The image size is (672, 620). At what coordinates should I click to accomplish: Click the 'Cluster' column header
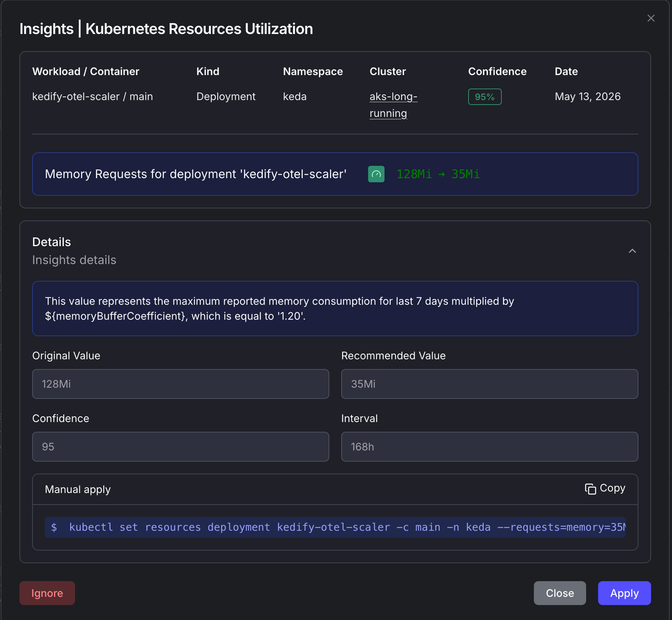(388, 71)
